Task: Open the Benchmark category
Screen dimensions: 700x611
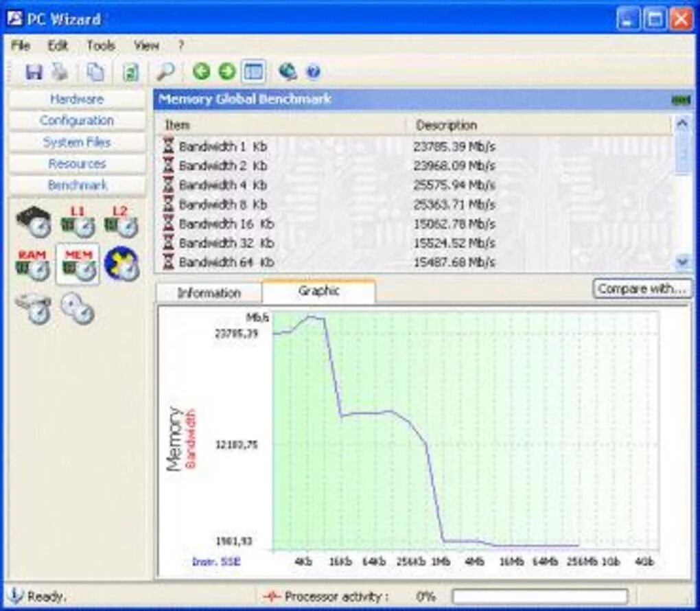Action: coord(77,185)
